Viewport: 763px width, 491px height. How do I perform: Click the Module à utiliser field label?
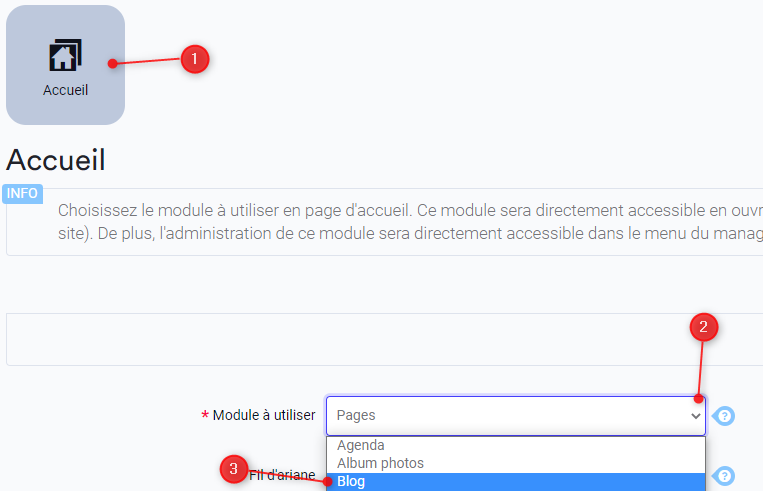pos(264,415)
